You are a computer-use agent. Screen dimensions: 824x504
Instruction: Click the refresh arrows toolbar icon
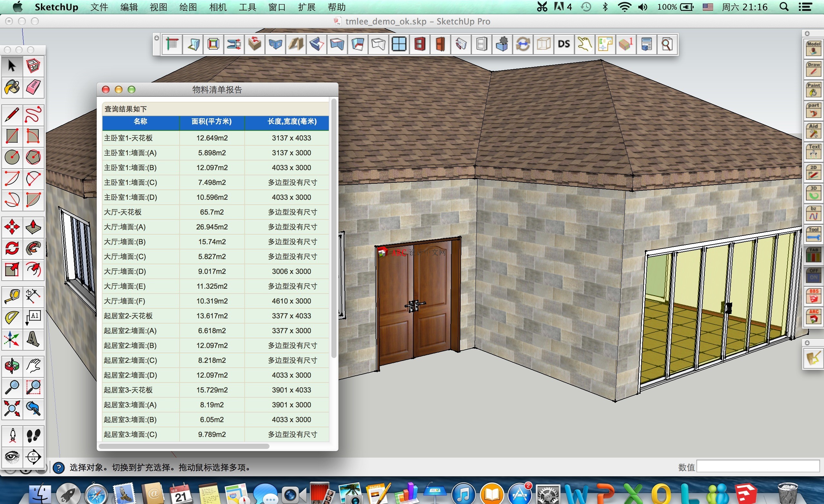click(523, 44)
